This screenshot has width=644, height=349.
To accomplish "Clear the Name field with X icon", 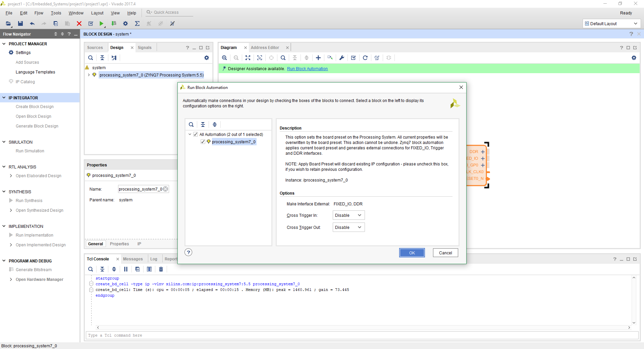I will (165, 189).
